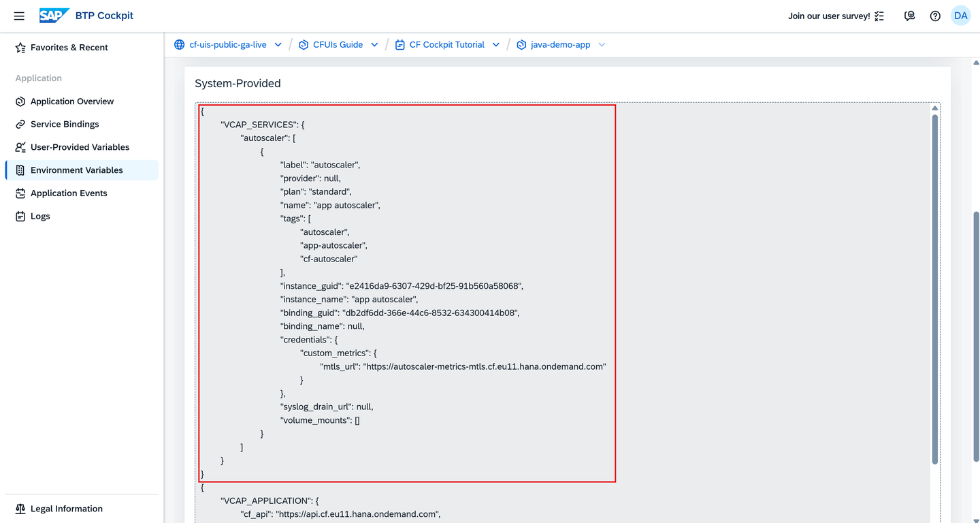Click the "name": "app autoscaler" line
This screenshot has height=523, width=980.
pyautogui.click(x=330, y=205)
